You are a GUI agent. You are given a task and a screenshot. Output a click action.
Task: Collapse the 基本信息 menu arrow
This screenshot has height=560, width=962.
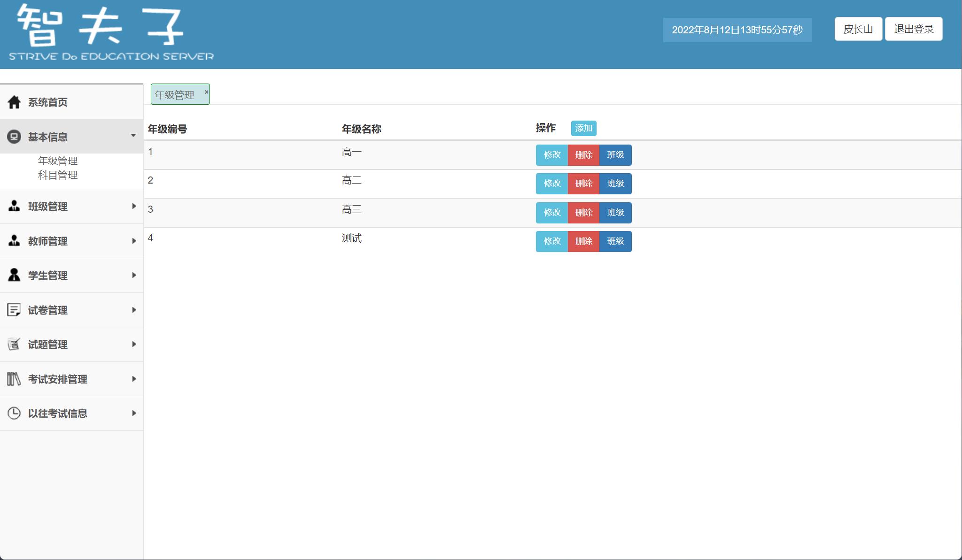tap(133, 136)
